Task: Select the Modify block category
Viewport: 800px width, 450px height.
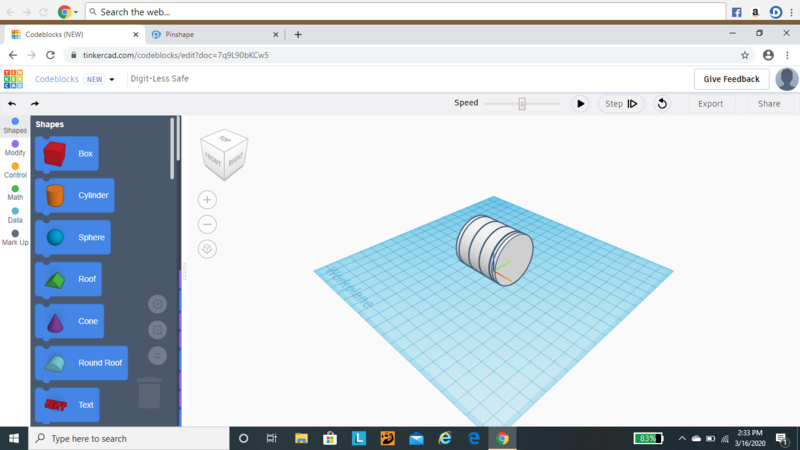Action: tap(15, 148)
